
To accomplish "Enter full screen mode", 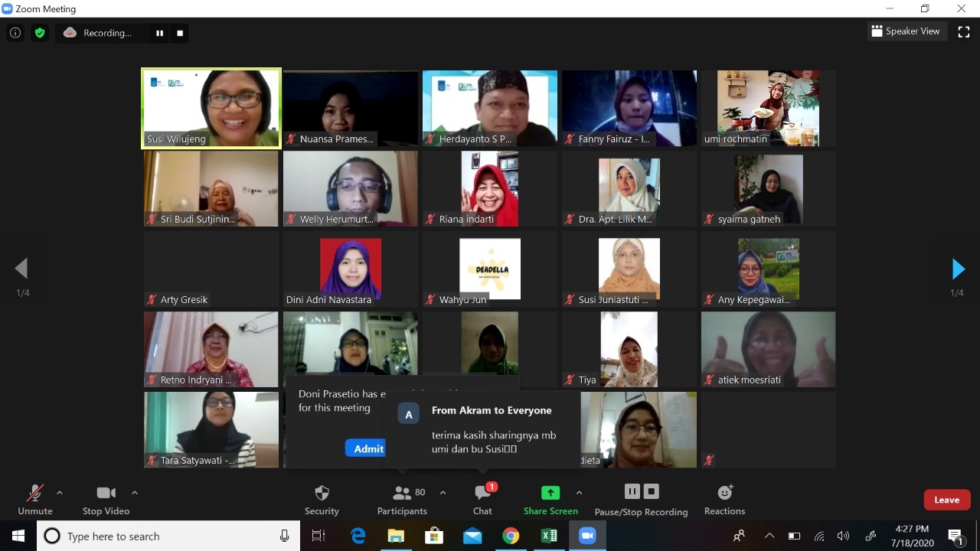I will pyautogui.click(x=964, y=31).
